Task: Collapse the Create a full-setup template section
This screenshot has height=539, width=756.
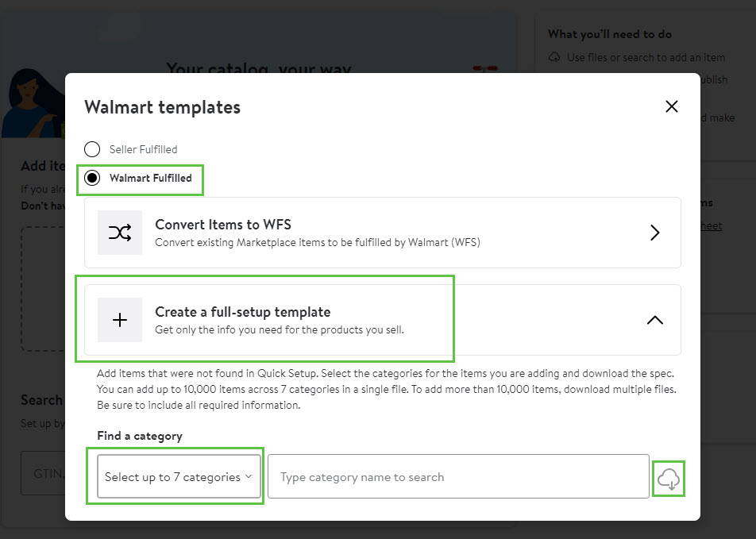Action: (654, 320)
